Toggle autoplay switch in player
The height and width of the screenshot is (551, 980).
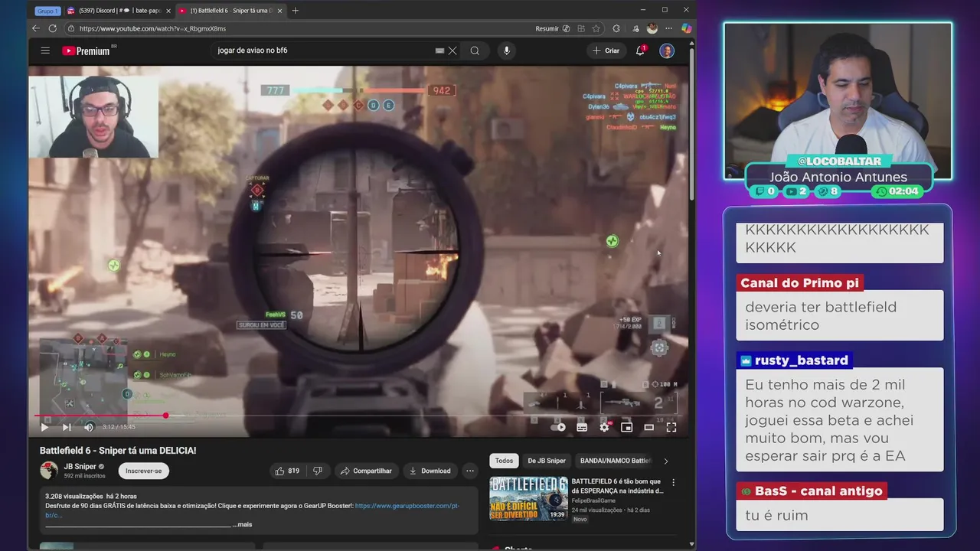tap(559, 427)
